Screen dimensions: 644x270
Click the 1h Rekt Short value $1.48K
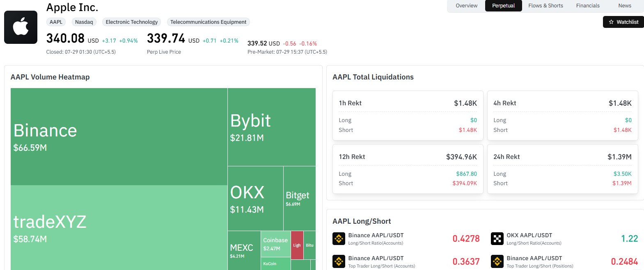(x=468, y=130)
